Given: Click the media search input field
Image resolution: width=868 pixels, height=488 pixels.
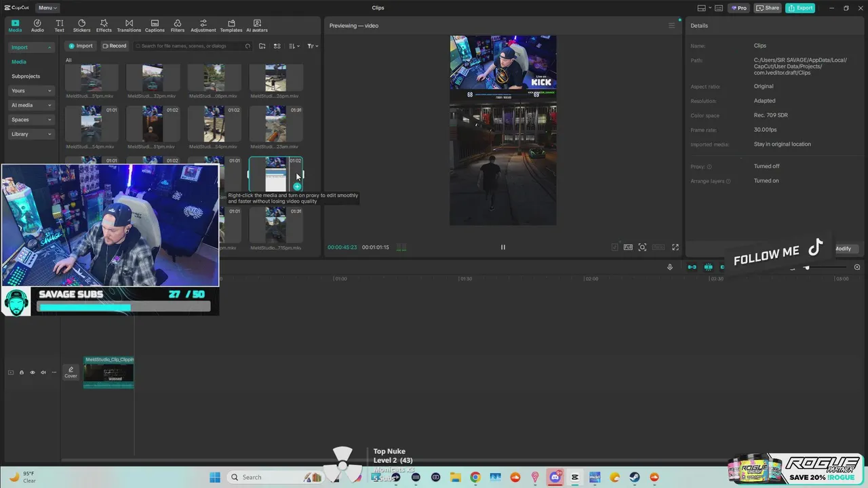Looking at the screenshot, I should [192, 46].
